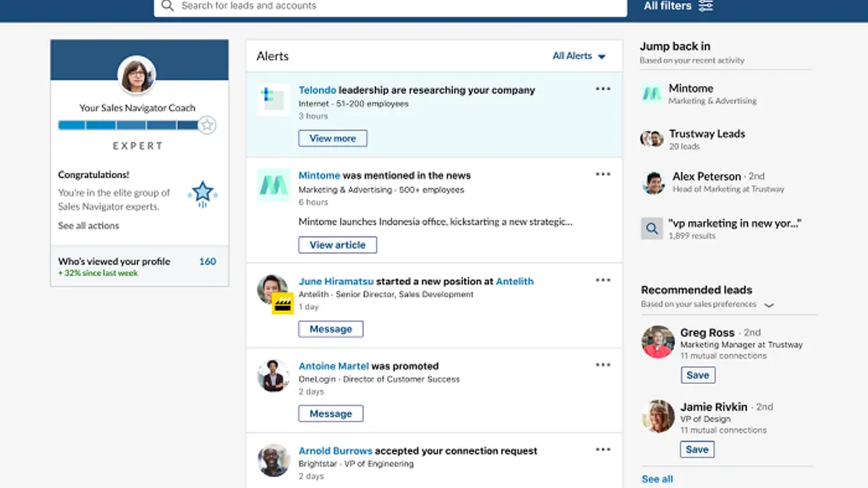868x488 pixels.
Task: Open June Hiramatsu's profile photo
Action: coord(272,289)
